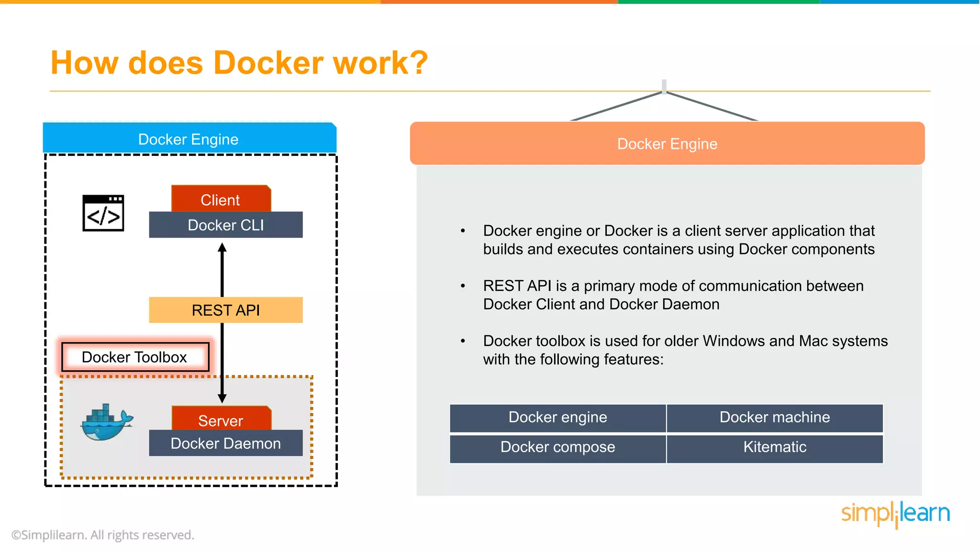
Task: Select the Kitematic table cell
Action: (x=775, y=448)
